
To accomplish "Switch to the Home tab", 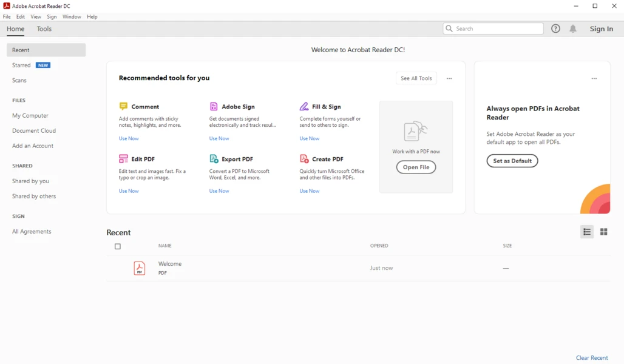I will (16, 29).
